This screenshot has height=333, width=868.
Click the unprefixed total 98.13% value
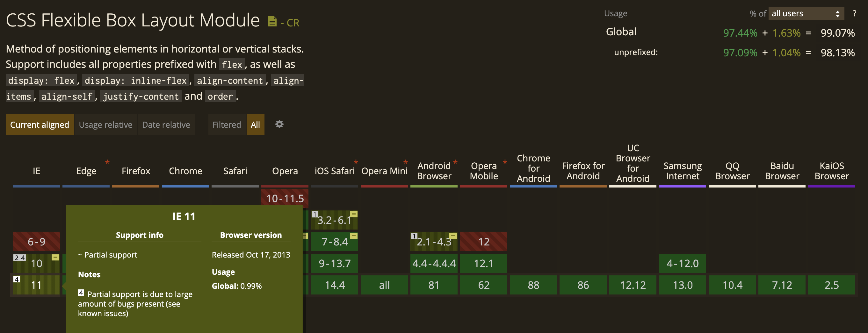pyautogui.click(x=838, y=53)
